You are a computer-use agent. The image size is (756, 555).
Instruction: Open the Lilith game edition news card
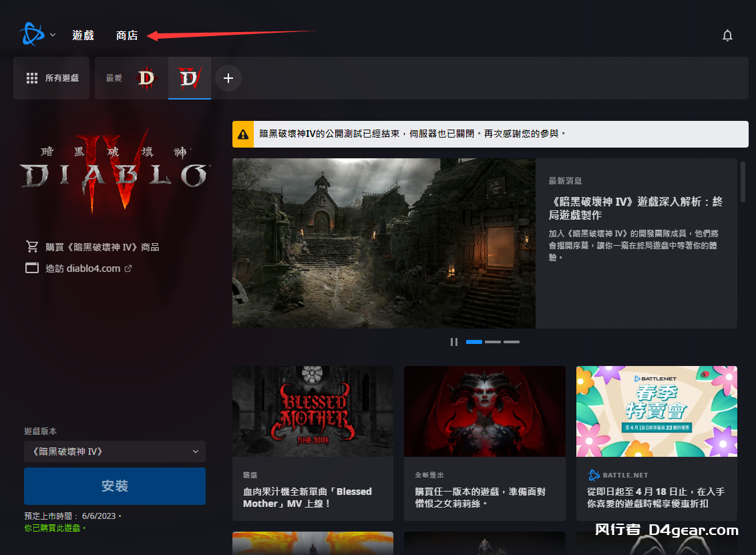(x=484, y=443)
